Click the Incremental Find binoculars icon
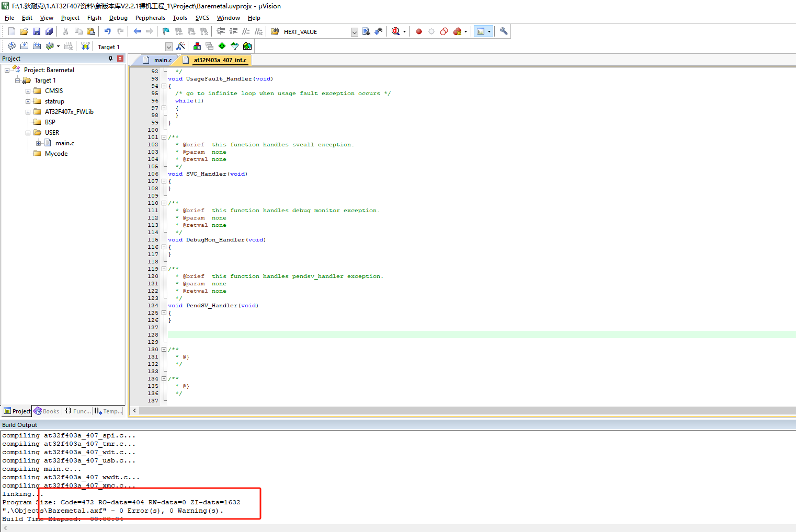This screenshot has height=532, width=796. (x=379, y=31)
